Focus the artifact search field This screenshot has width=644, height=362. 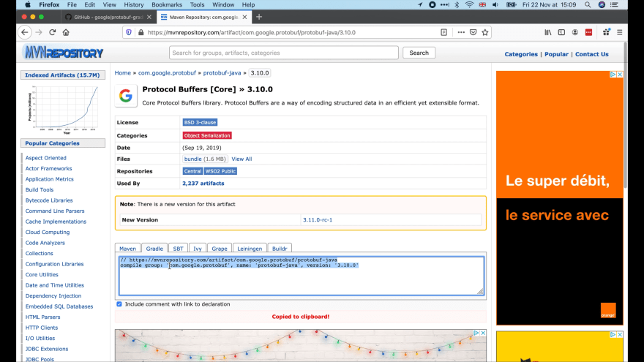tap(284, 53)
